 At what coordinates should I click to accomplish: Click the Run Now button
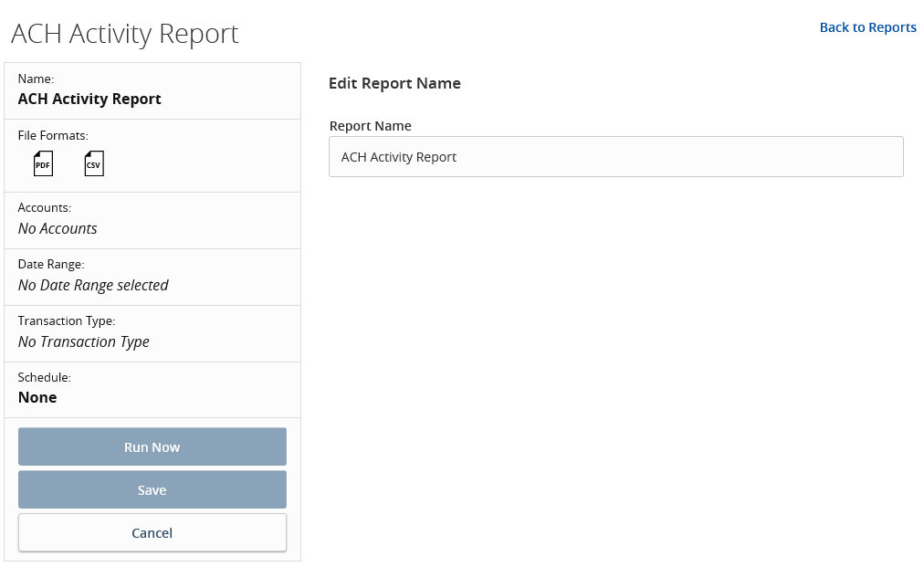152,446
